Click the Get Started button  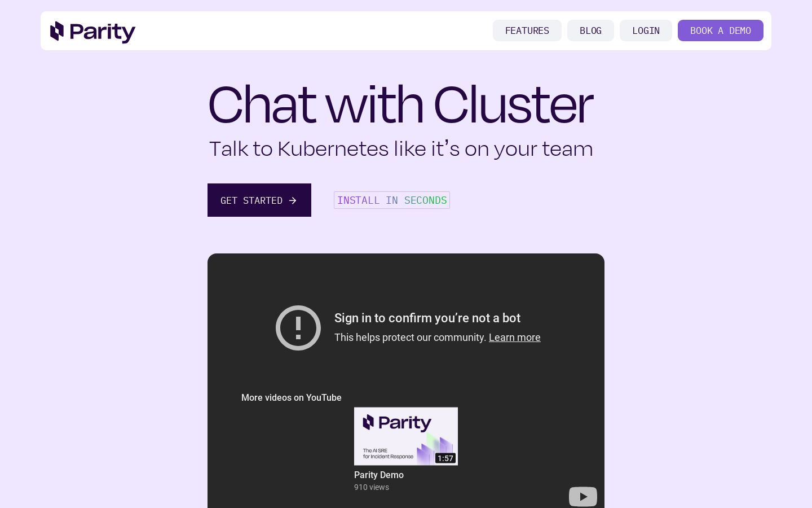[x=259, y=200]
